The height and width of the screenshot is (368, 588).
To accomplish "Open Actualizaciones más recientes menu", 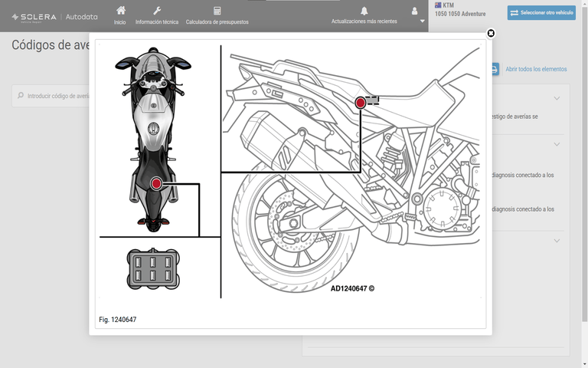I will click(364, 21).
